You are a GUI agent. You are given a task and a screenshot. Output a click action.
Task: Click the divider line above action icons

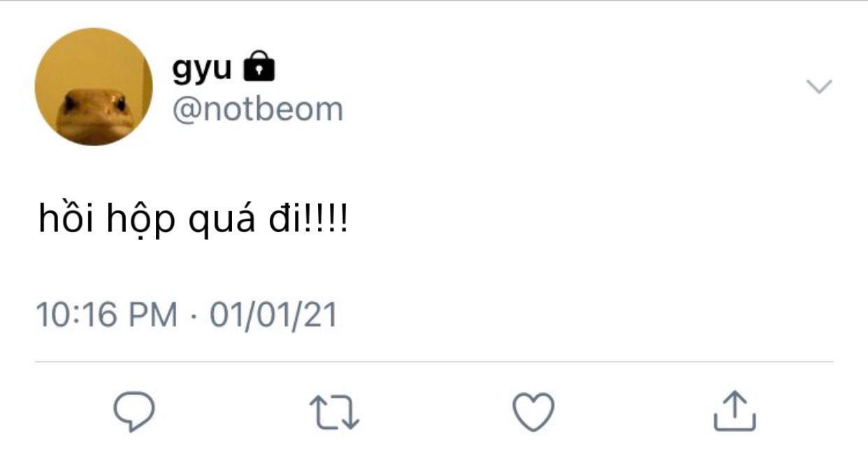coord(434,362)
